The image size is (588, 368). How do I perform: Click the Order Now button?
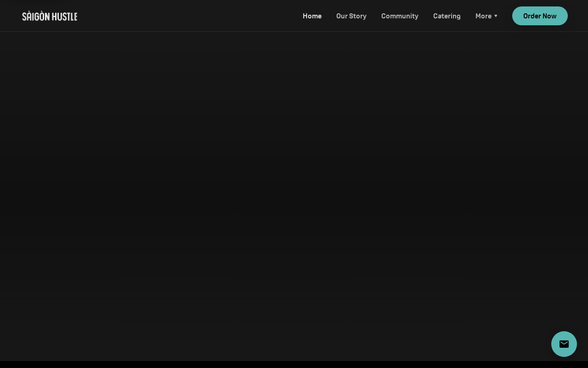[x=540, y=16]
